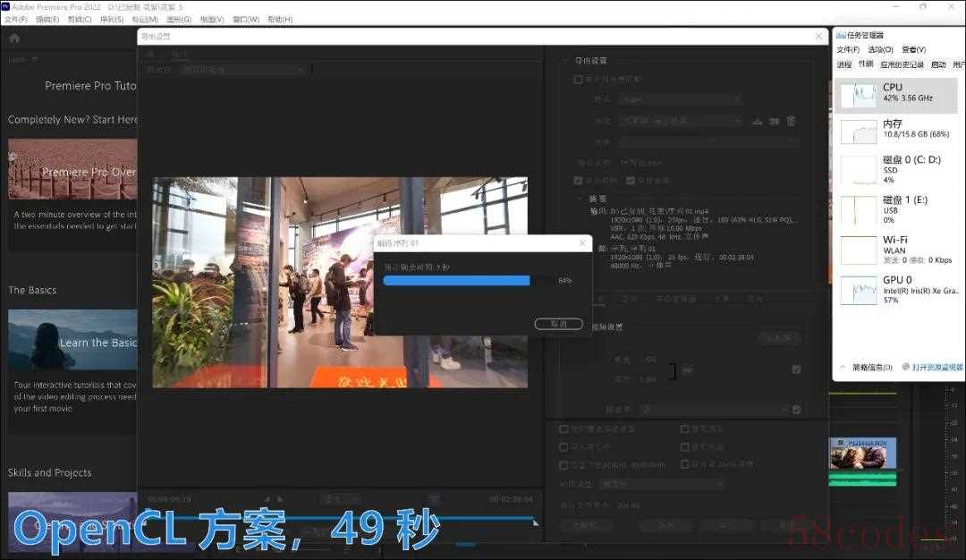The height and width of the screenshot is (560, 966).
Task: Click the 取消 button to cancel encoding
Action: click(558, 324)
